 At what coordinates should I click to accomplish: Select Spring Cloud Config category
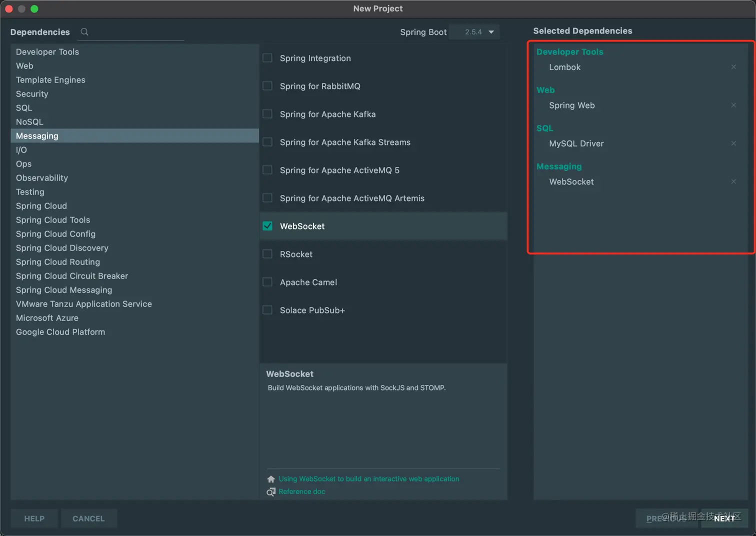pos(135,234)
